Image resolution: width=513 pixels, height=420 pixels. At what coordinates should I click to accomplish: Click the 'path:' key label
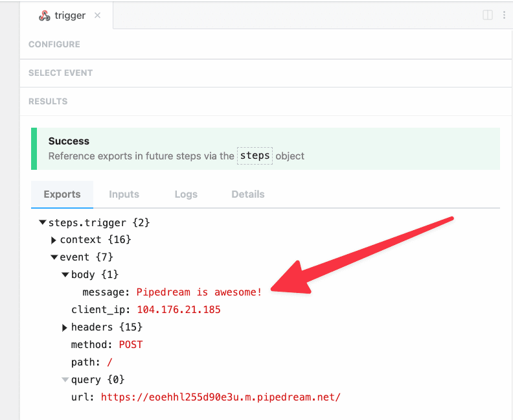coord(85,362)
